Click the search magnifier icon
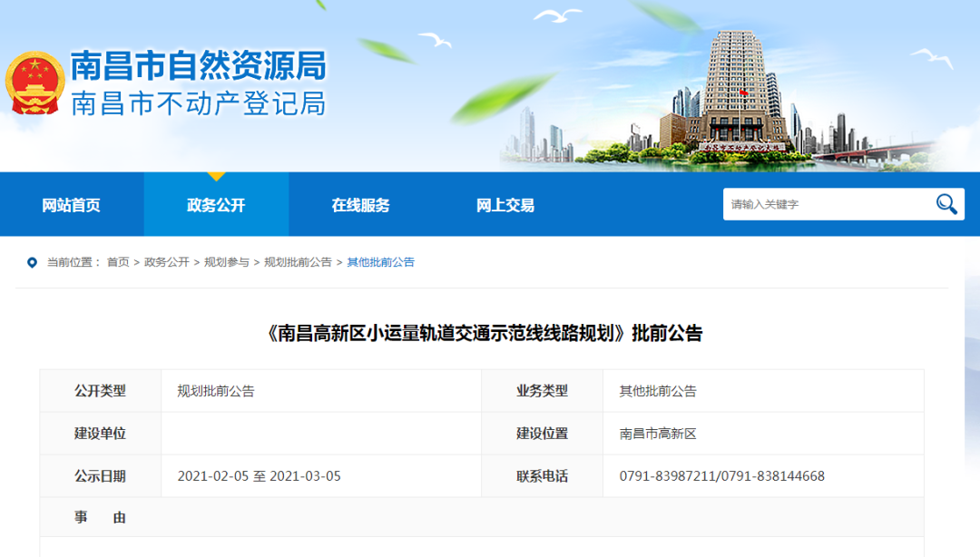 pos(946,203)
